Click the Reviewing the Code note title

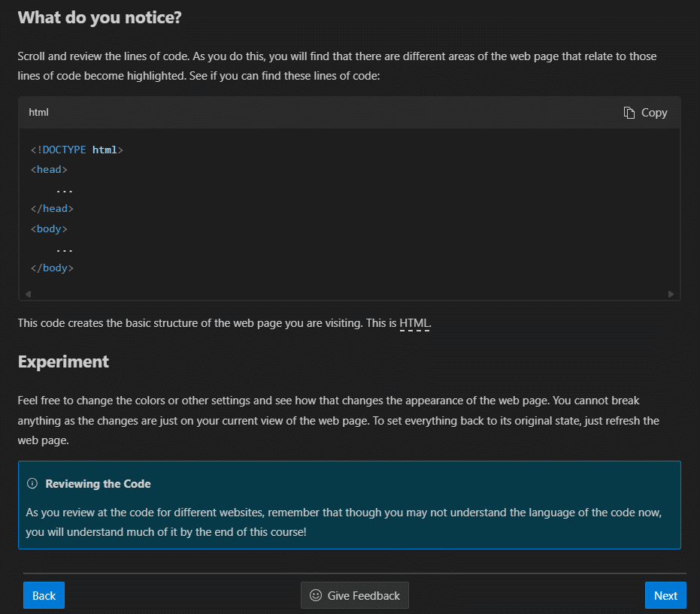click(x=98, y=484)
